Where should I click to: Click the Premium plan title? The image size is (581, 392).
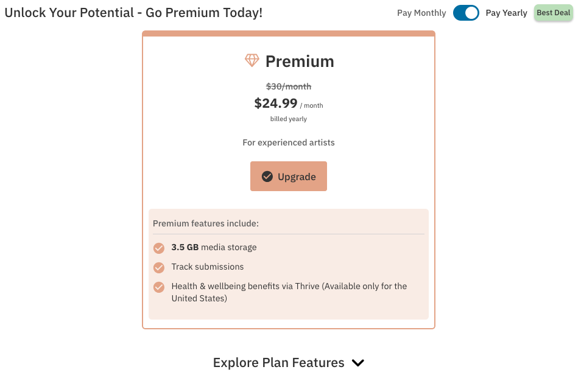(x=300, y=61)
